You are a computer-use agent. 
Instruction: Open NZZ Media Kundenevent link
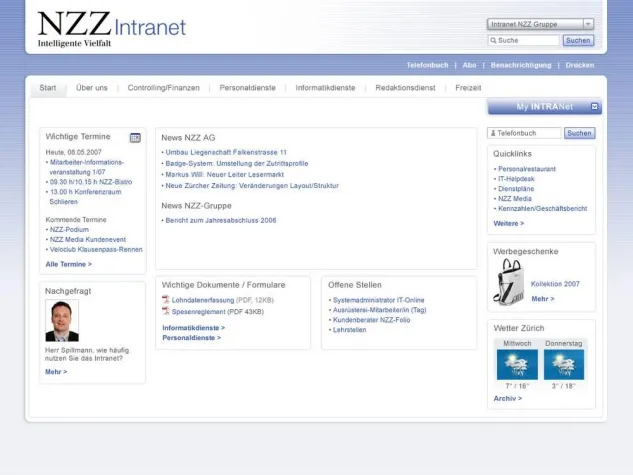(x=88, y=239)
